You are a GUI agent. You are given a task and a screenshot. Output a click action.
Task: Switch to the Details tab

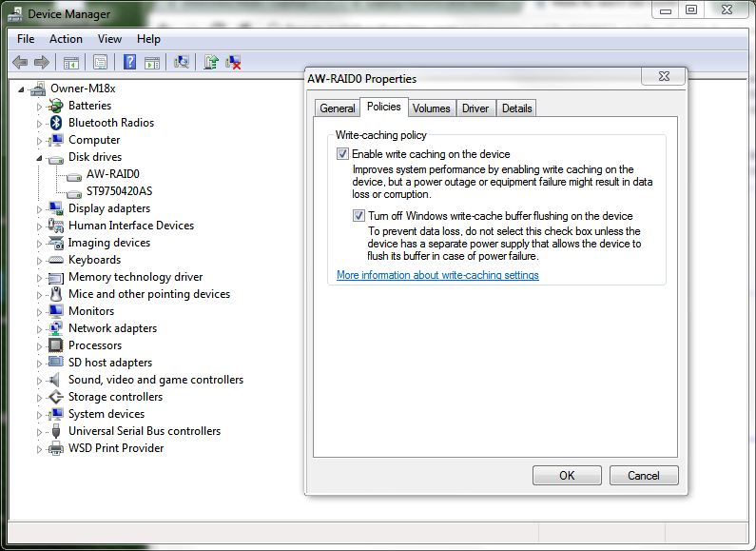517,108
